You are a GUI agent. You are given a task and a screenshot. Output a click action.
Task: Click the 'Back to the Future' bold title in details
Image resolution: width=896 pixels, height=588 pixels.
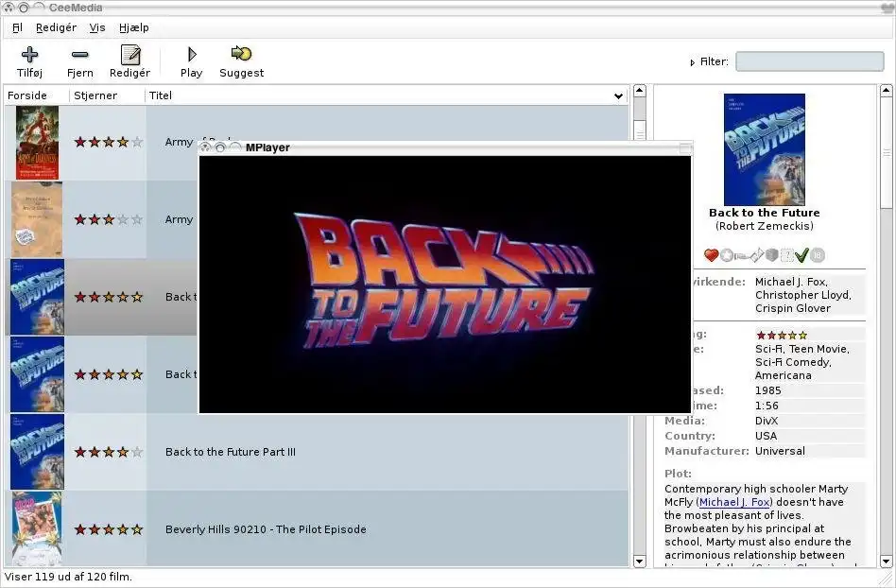(x=764, y=213)
